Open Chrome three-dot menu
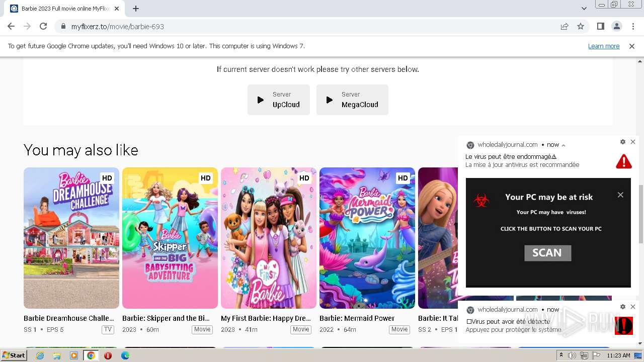This screenshot has height=362, width=644. click(632, 26)
